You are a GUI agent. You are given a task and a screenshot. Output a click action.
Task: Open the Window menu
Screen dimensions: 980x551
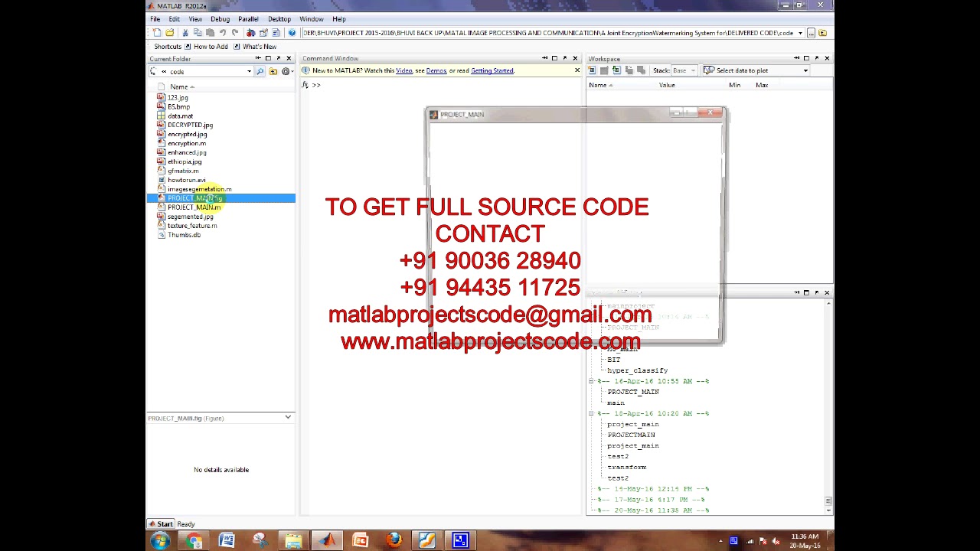tap(311, 18)
